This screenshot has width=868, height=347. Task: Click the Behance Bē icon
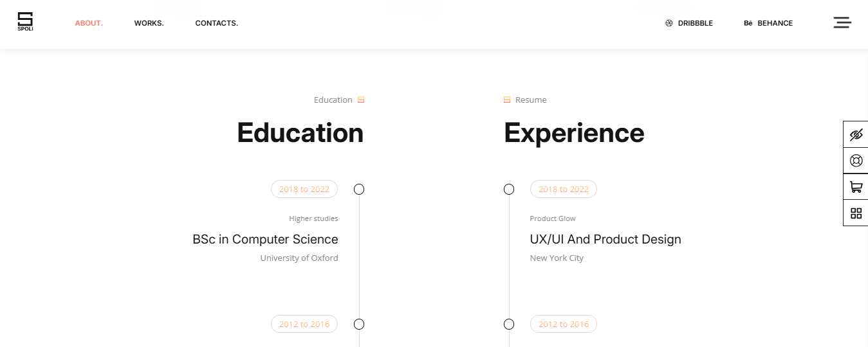coord(748,23)
